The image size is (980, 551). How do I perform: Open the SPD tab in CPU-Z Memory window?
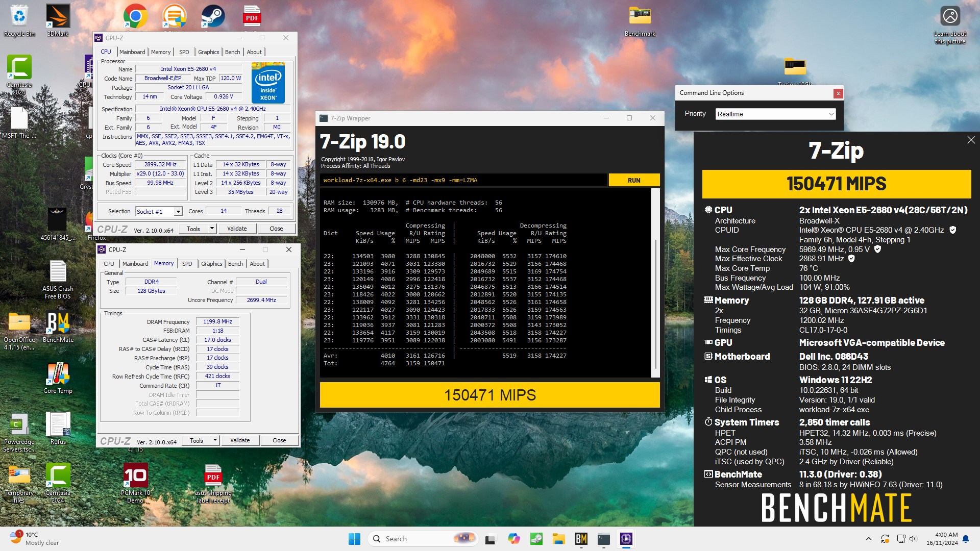click(187, 264)
